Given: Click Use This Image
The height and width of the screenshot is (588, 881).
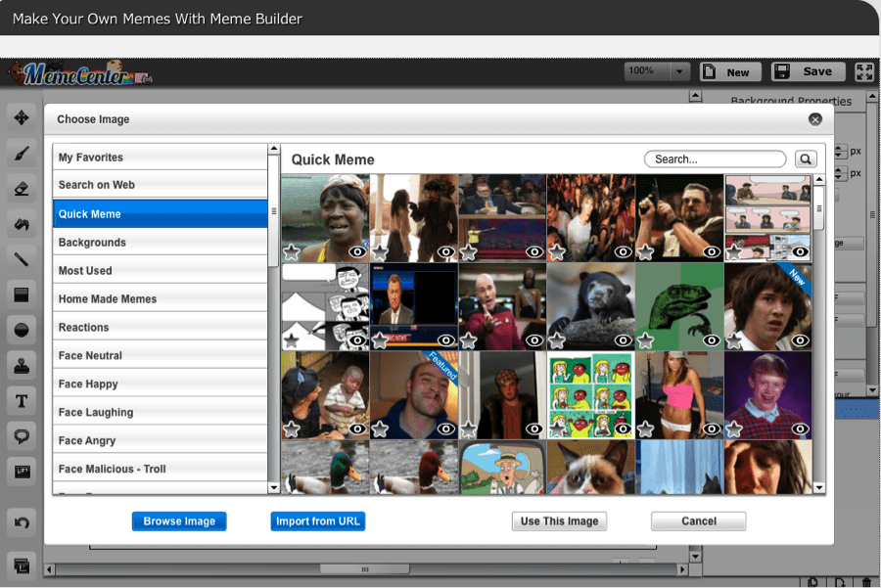Looking at the screenshot, I should click(x=560, y=521).
